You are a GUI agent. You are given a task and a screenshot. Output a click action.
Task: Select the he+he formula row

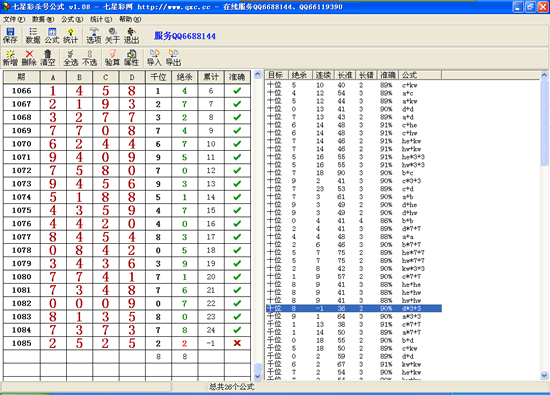click(354, 284)
